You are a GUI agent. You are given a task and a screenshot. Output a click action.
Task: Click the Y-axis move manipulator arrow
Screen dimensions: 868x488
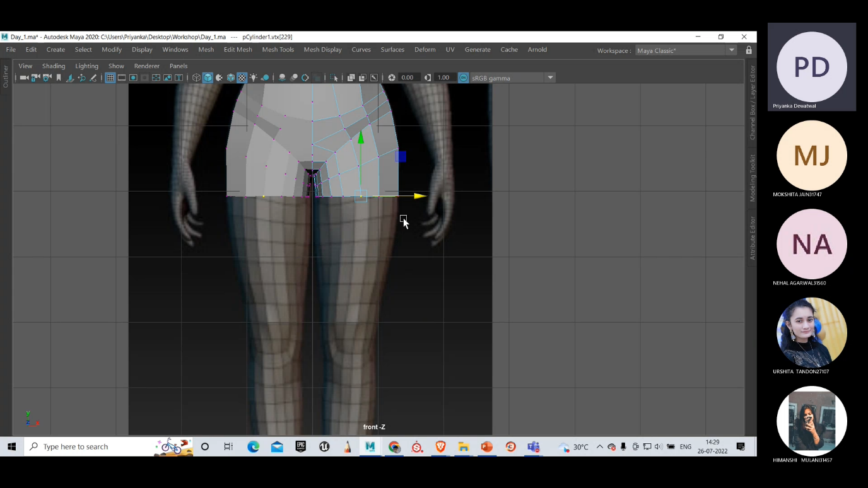coord(361,137)
